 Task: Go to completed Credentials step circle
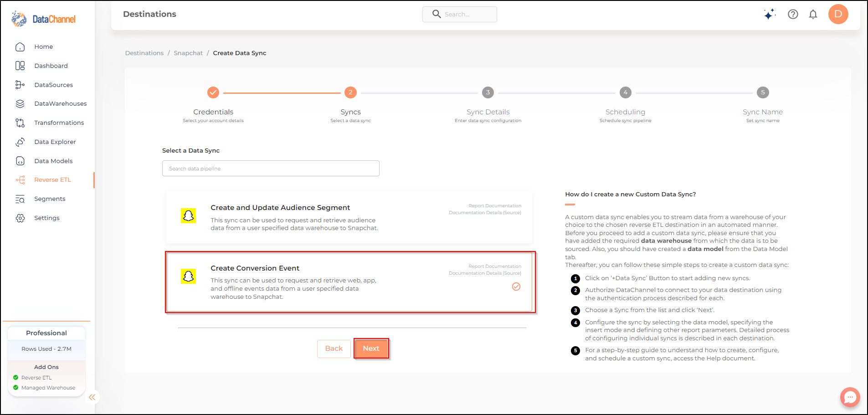coord(213,92)
